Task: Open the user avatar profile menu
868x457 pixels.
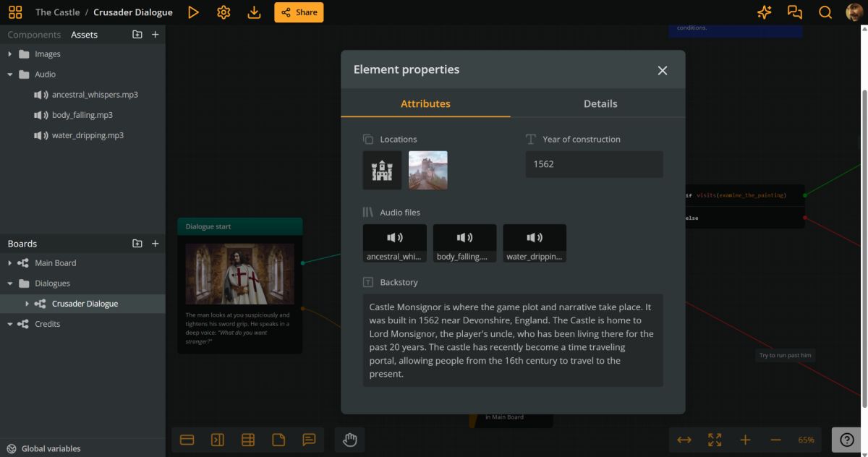Action: click(855, 12)
